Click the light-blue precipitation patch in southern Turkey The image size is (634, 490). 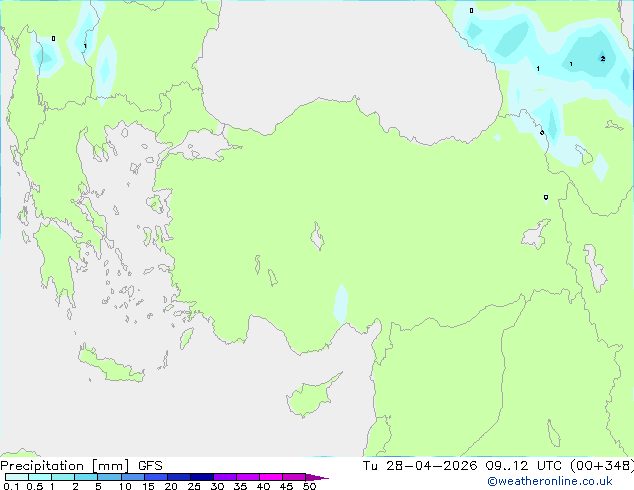[341, 304]
